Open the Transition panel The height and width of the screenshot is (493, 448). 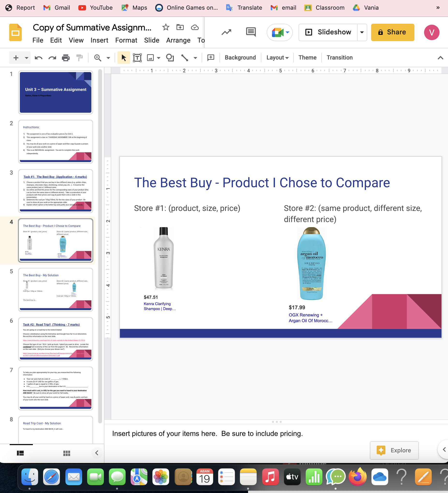[339, 58]
